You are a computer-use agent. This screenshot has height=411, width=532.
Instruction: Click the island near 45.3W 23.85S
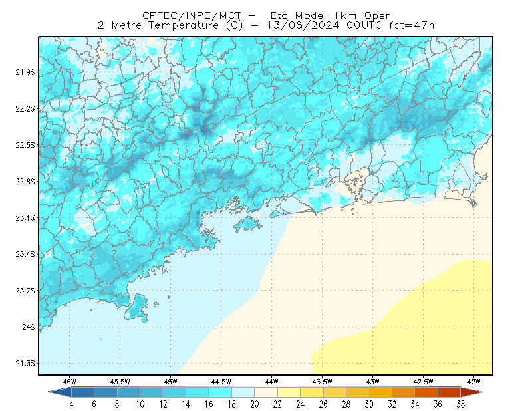pyautogui.click(x=137, y=308)
